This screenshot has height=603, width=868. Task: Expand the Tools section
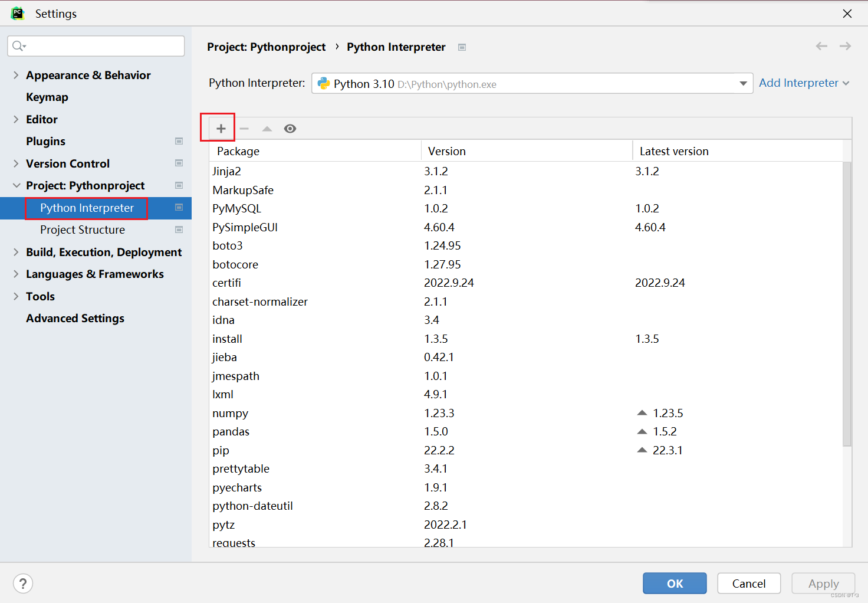click(16, 296)
